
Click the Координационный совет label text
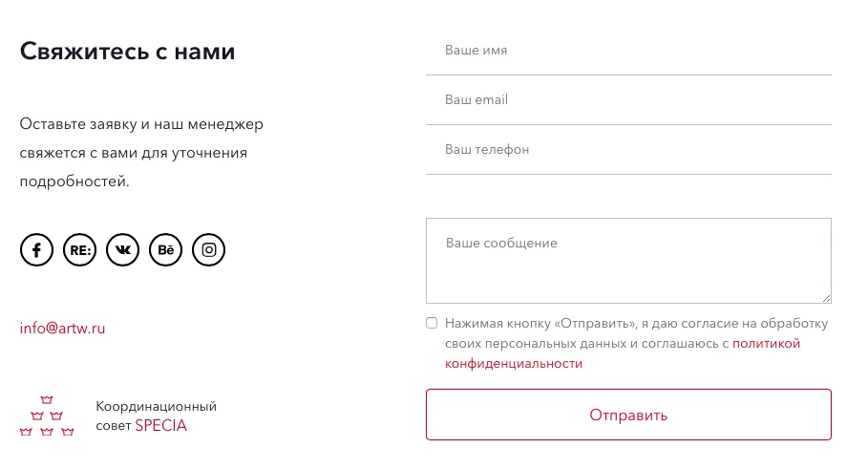point(156,416)
